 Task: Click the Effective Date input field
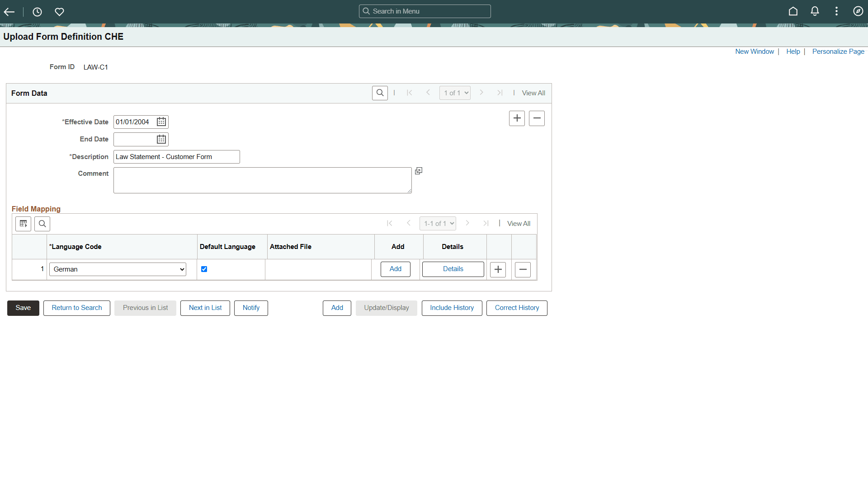coord(134,122)
